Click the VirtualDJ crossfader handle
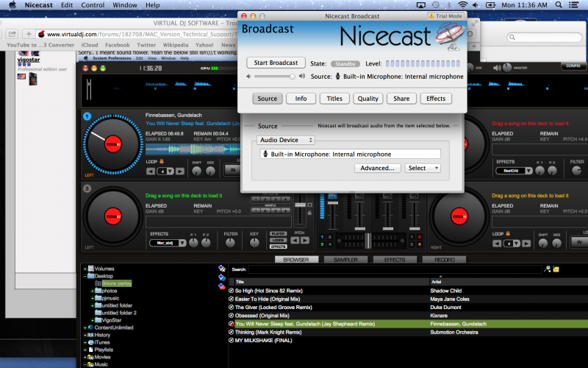 click(368, 241)
